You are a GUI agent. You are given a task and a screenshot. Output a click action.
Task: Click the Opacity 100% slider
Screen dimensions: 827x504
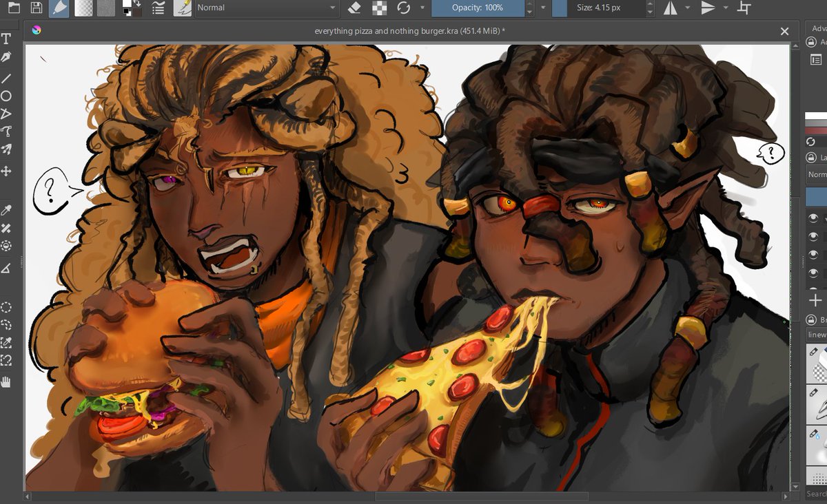478,8
